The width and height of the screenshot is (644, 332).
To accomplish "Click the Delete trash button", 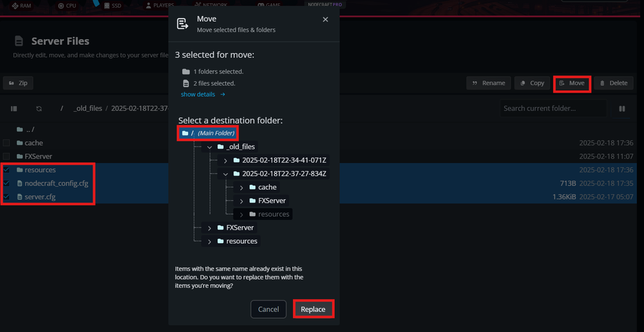I will coord(612,83).
